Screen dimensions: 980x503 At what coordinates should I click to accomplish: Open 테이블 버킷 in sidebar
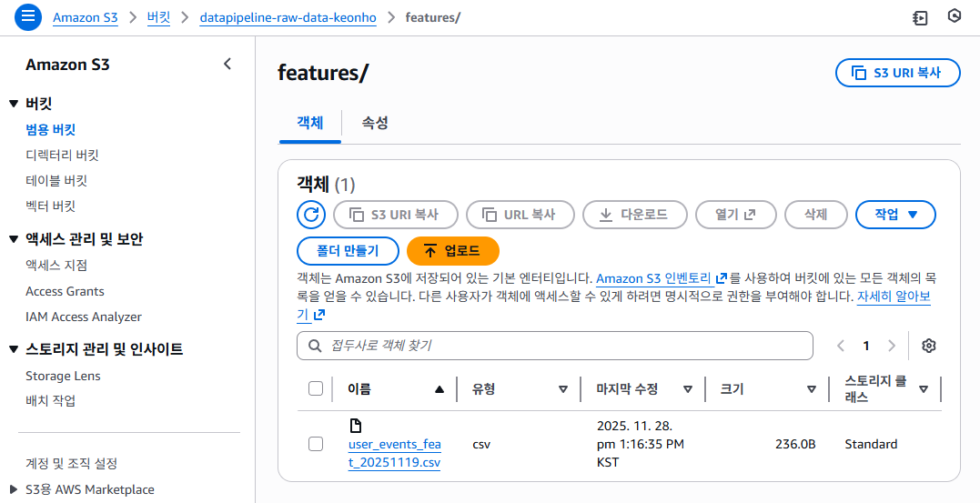pyautogui.click(x=56, y=181)
